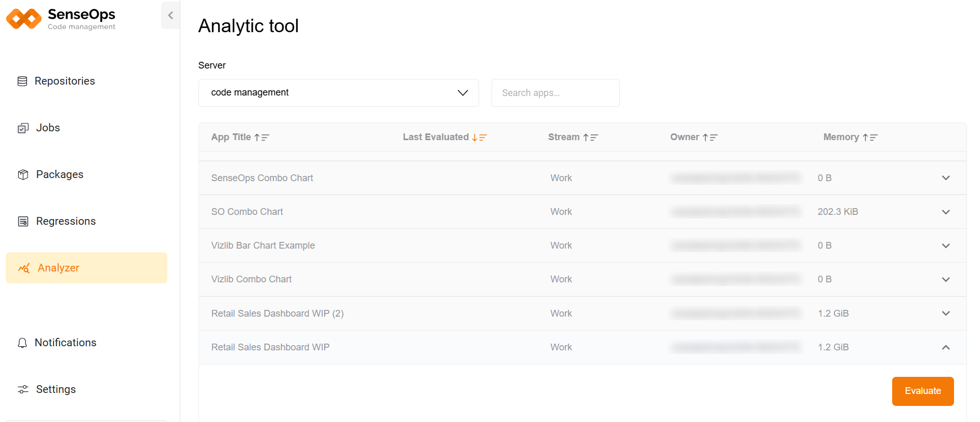Collapse the Retail Sales Dashboard WIP row

coord(946,347)
